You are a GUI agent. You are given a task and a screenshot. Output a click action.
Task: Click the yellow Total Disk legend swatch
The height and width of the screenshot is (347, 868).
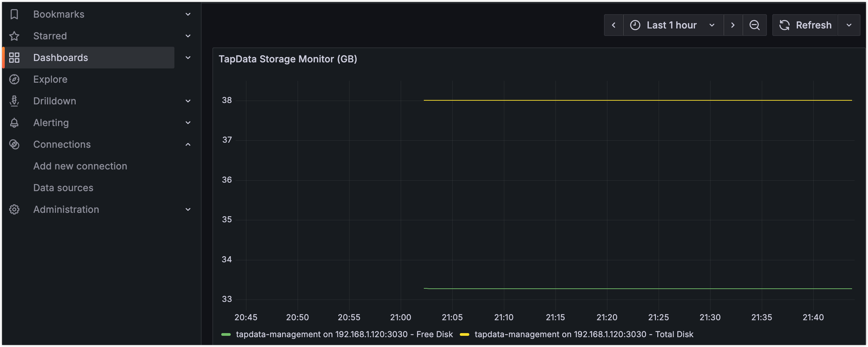(x=465, y=334)
